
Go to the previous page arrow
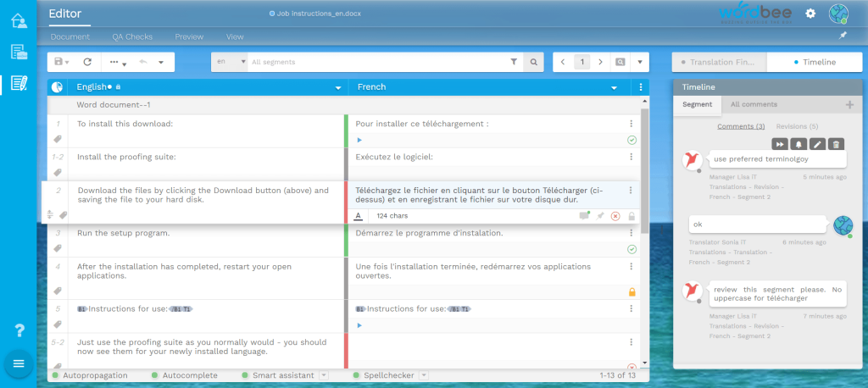[563, 62]
